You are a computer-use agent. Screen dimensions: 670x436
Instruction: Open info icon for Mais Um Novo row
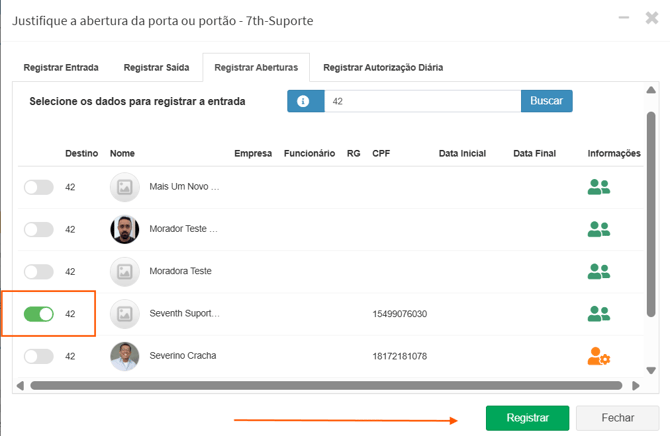(x=598, y=187)
